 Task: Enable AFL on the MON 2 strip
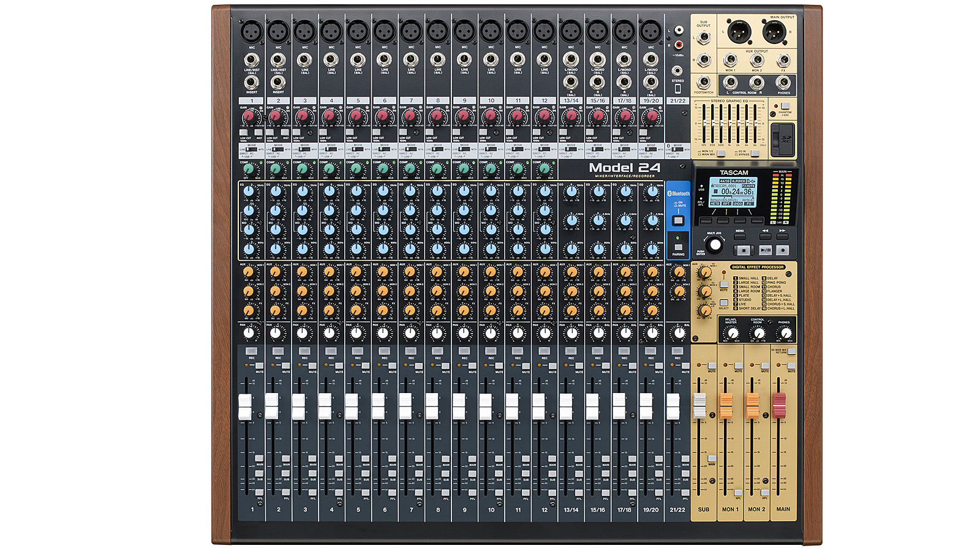click(765, 492)
